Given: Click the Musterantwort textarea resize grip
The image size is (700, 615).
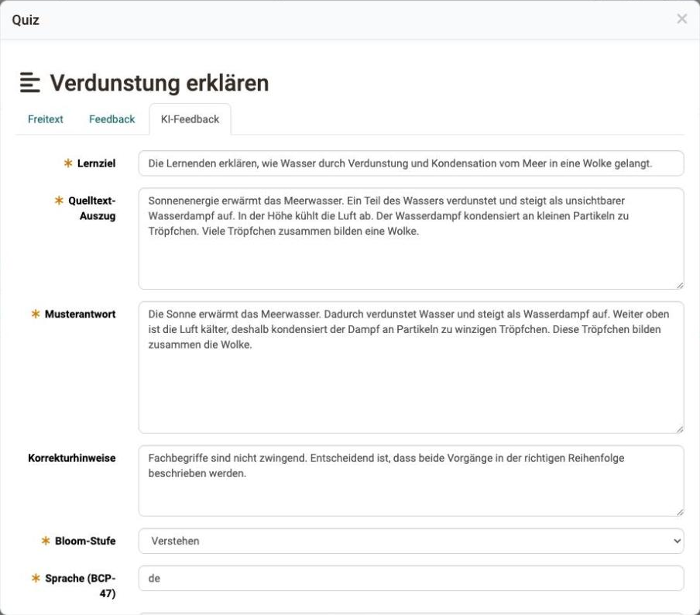Looking at the screenshot, I should [x=679, y=429].
